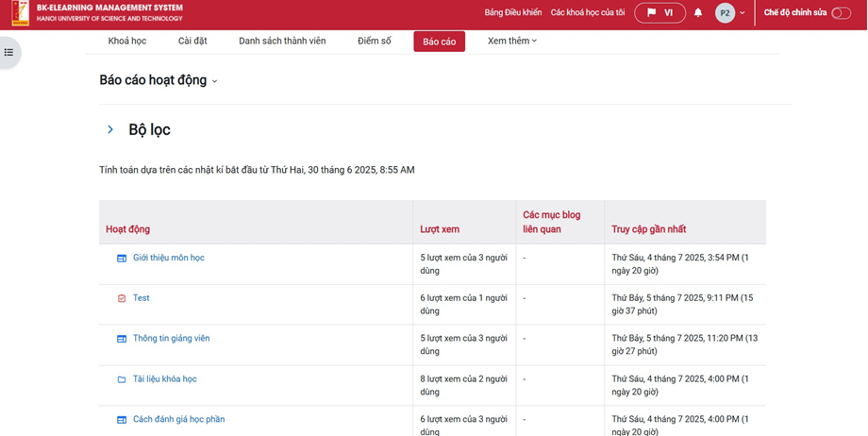Open the Danh sách thành viên tab
868x436 pixels.
tap(282, 41)
